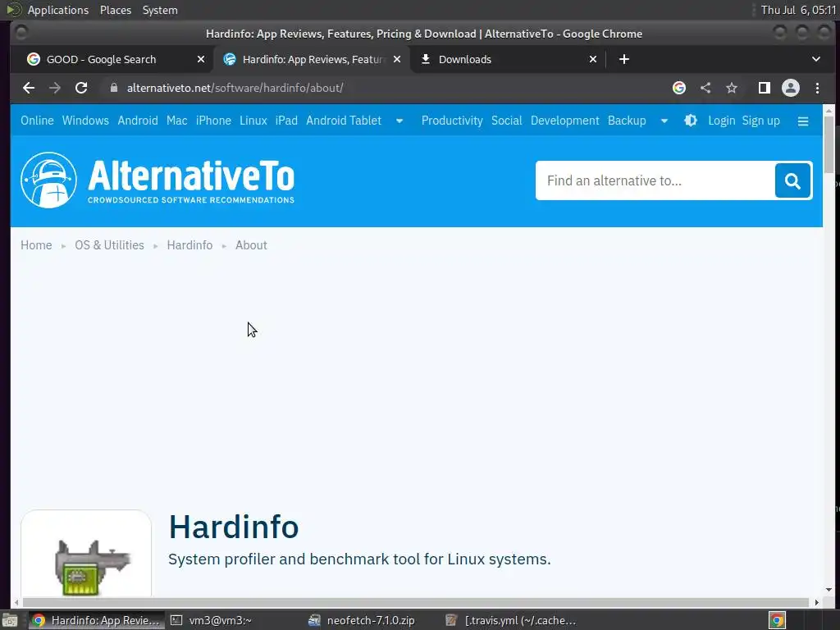Toggle the dark/light theme icon
The width and height of the screenshot is (840, 630).
pyautogui.click(x=691, y=121)
